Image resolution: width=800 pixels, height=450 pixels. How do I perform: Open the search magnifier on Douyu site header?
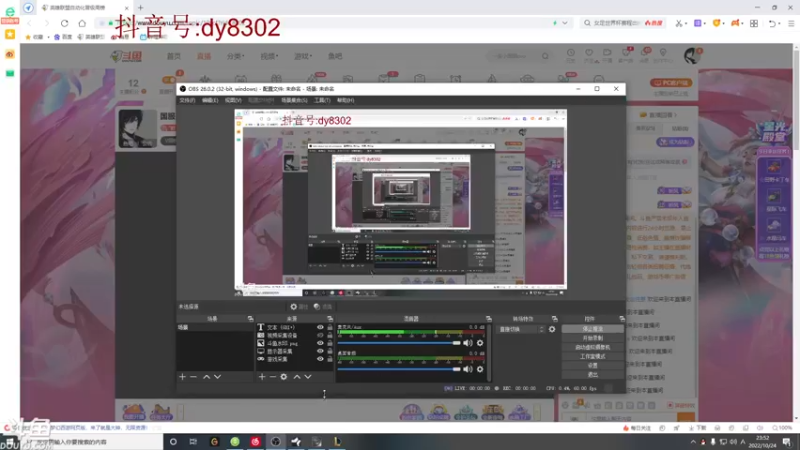(545, 56)
